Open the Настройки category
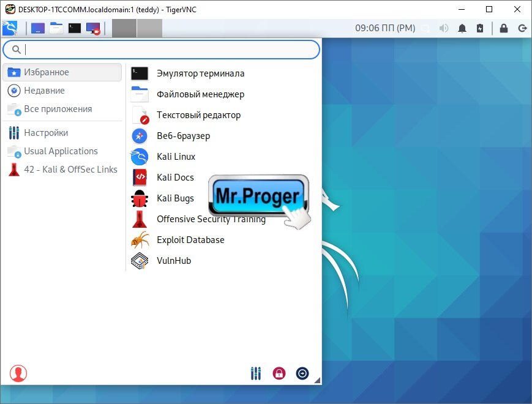Image resolution: width=532 pixels, height=404 pixels. (62, 133)
